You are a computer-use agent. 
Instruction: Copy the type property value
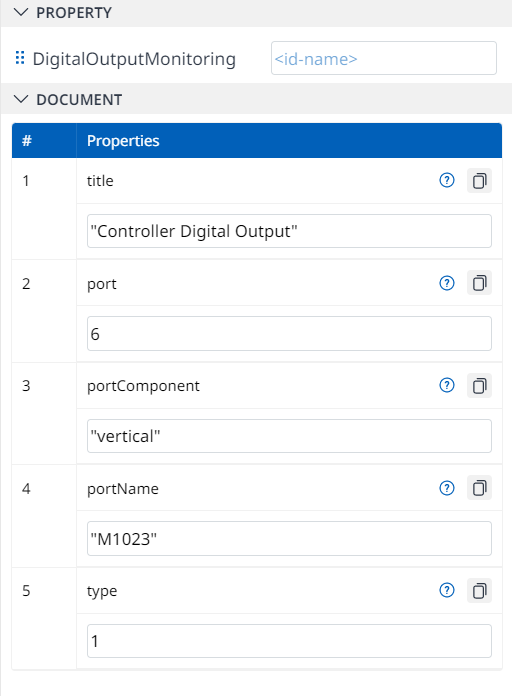coord(479,591)
